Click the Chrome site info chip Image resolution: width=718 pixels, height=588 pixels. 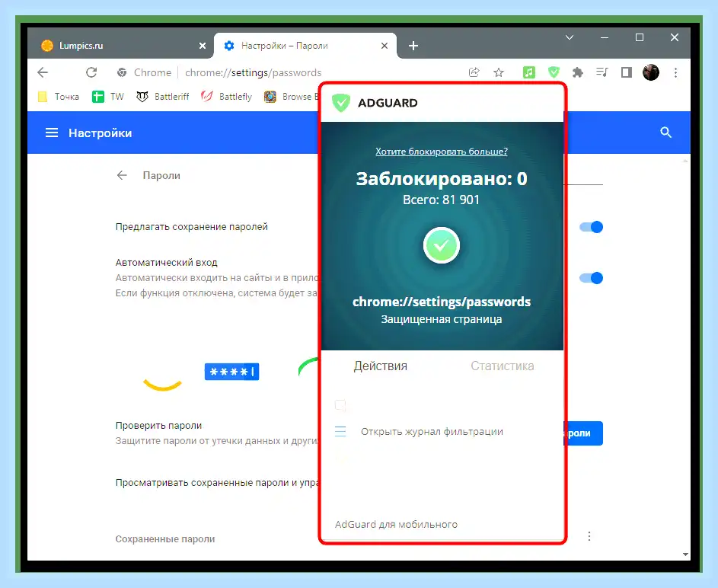[x=144, y=72]
